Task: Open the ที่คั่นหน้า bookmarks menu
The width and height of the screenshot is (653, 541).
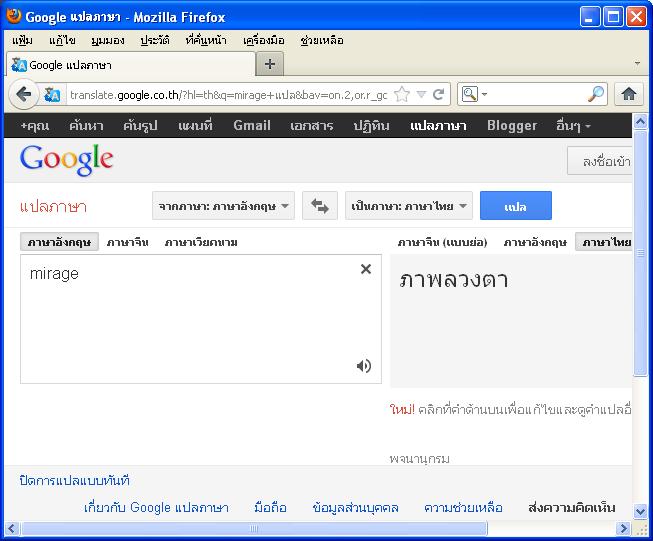Action: (x=206, y=40)
